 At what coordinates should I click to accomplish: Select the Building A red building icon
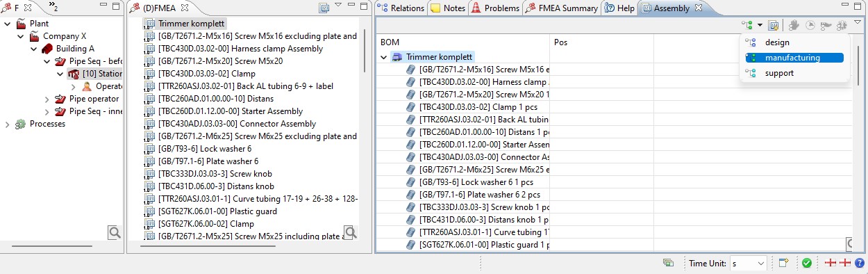47,49
